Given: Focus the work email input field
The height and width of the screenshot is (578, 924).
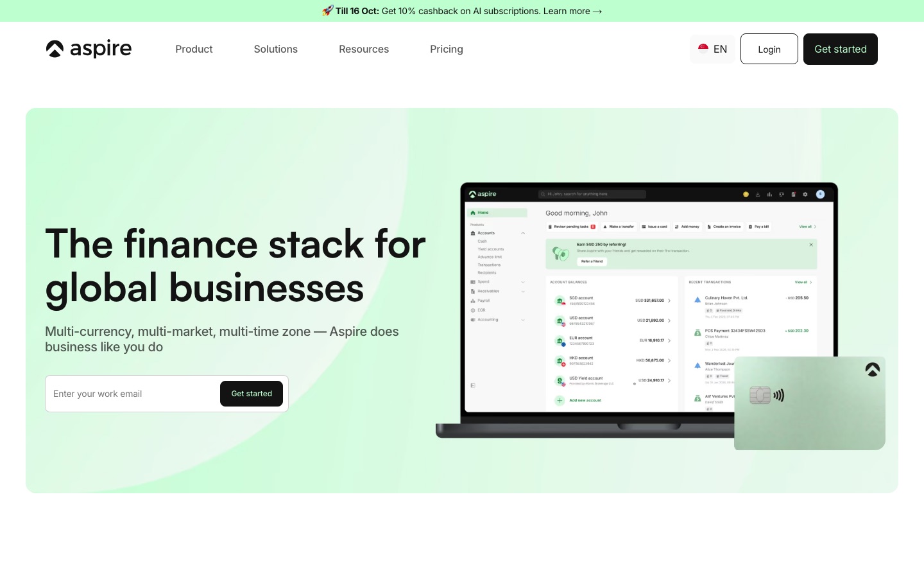Looking at the screenshot, I should (133, 394).
